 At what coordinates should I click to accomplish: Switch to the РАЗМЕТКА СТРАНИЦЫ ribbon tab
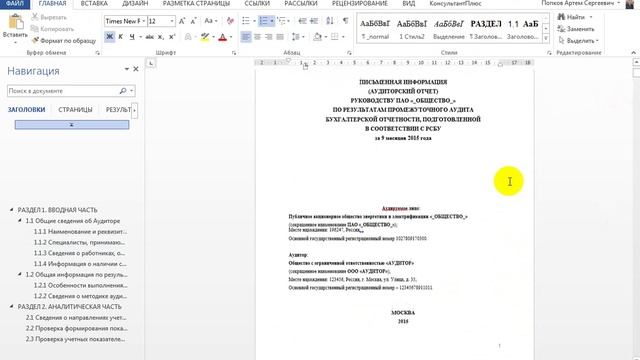click(x=196, y=4)
